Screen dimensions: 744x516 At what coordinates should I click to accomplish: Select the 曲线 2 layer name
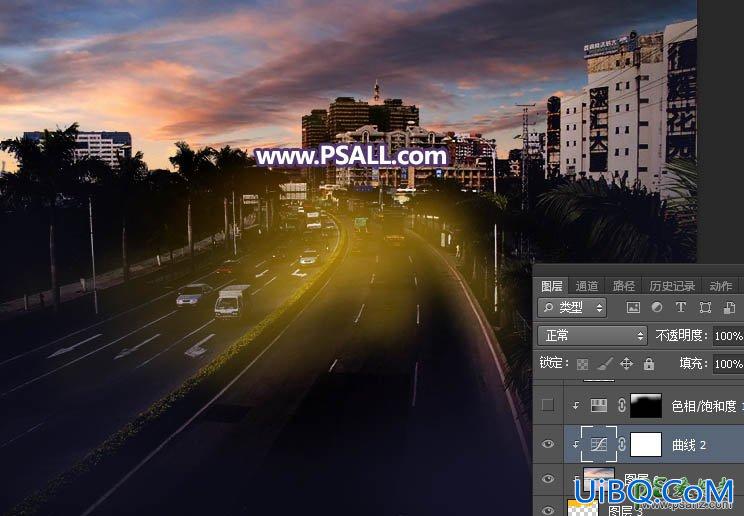688,445
